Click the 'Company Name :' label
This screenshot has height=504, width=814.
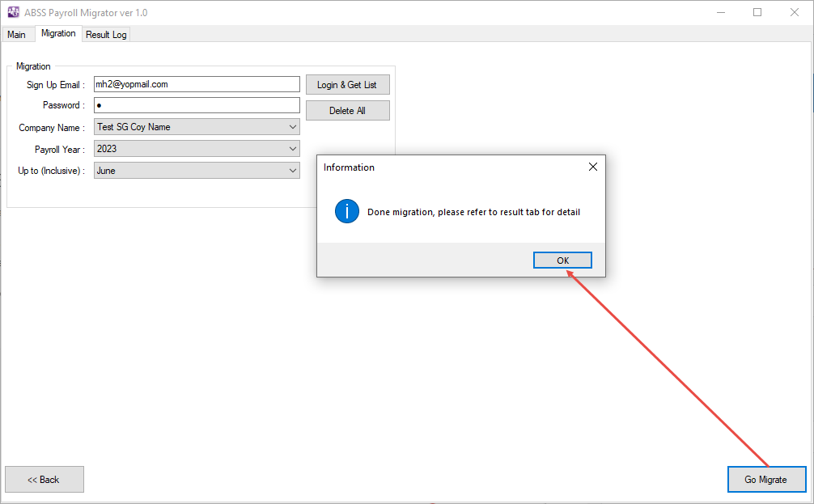pyautogui.click(x=52, y=128)
